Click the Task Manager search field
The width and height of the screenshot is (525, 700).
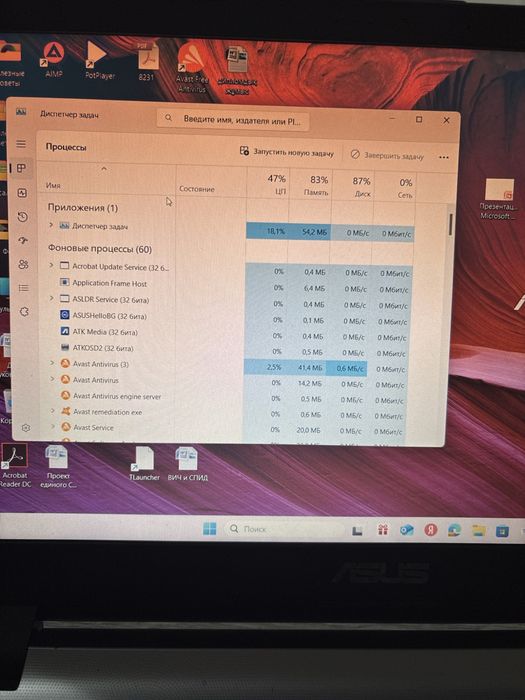tap(233, 119)
